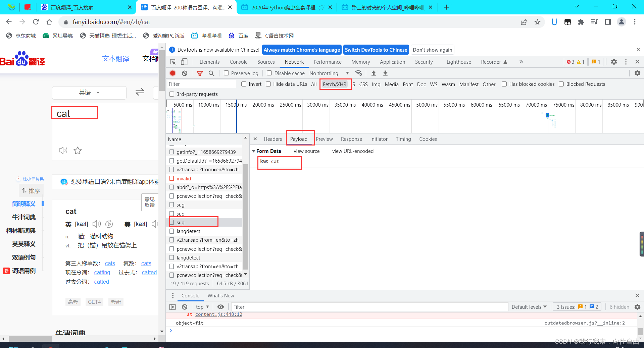Screen dimensions: 644x348
Task: Bookmark this page with star icon
Action: click(538, 22)
